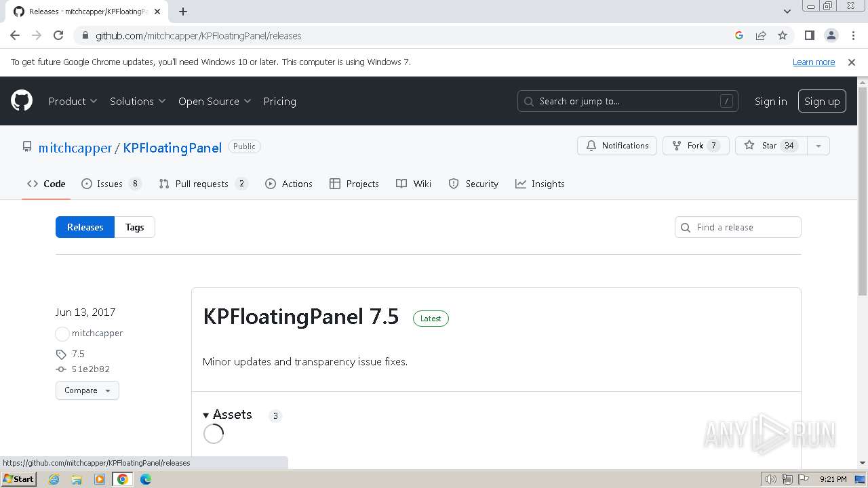Click the Sign in link
This screenshot has height=488, width=868.
pyautogui.click(x=770, y=101)
